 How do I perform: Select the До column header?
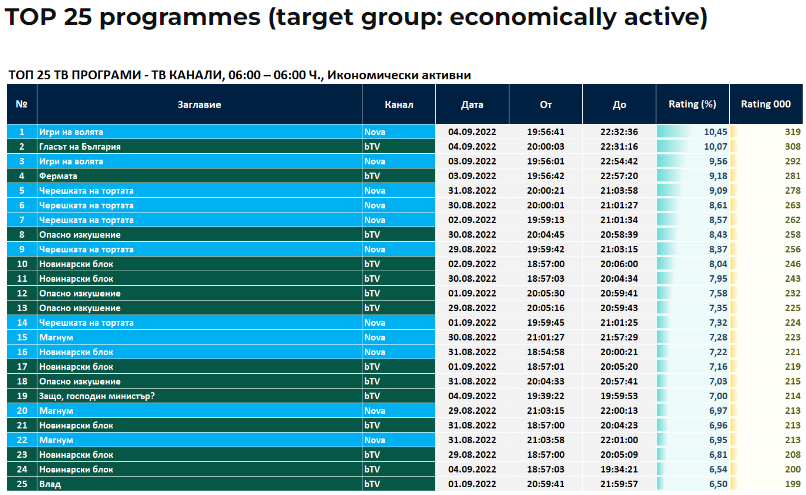[619, 104]
